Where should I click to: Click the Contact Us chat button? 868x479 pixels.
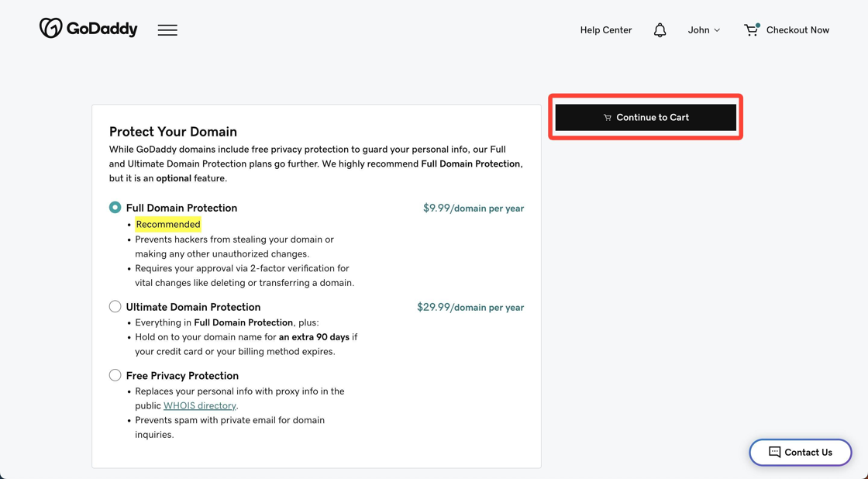(x=800, y=452)
